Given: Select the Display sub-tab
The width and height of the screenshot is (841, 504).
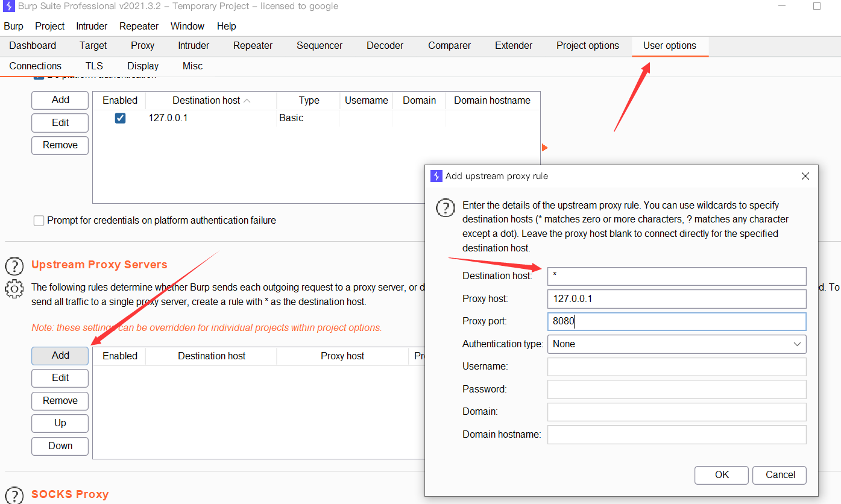Looking at the screenshot, I should click(143, 66).
